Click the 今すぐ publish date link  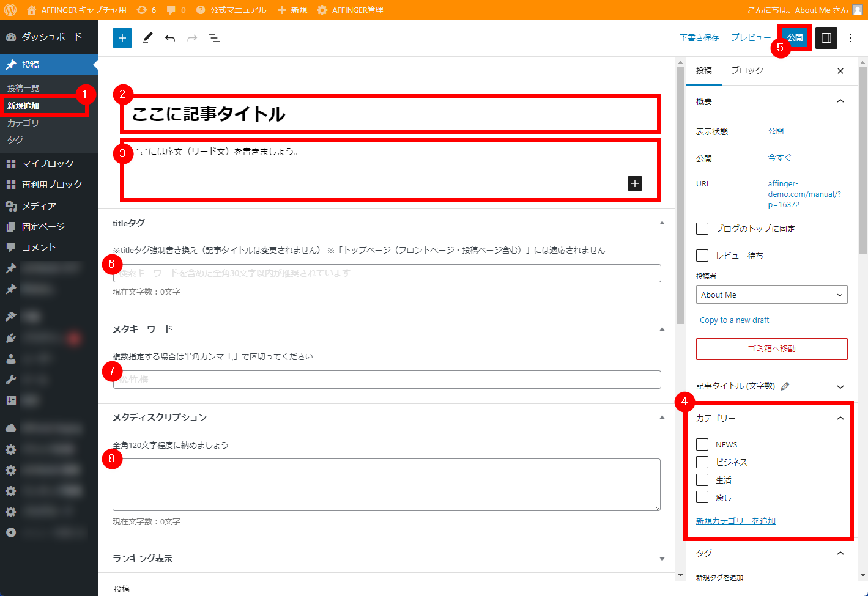click(780, 158)
